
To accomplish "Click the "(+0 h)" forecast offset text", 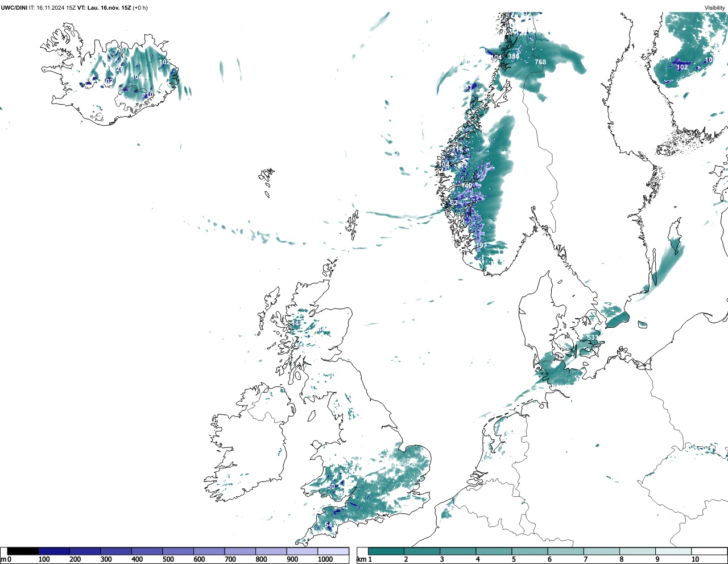I will coord(140,8).
